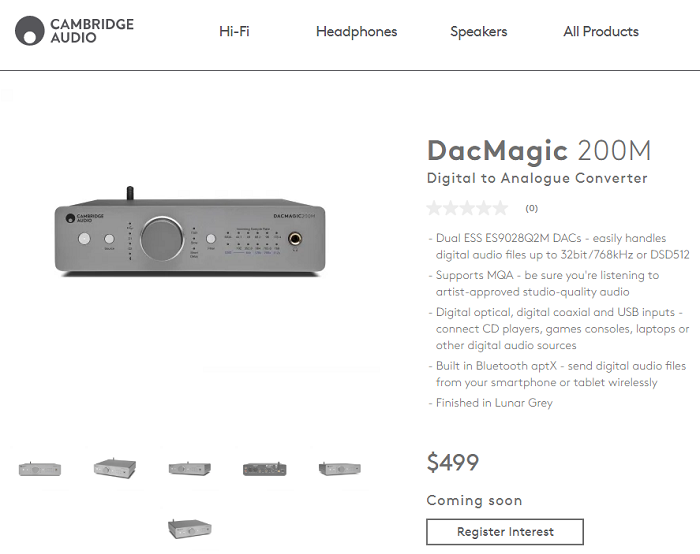
Task: Open the Headphones menu
Action: 356,32
